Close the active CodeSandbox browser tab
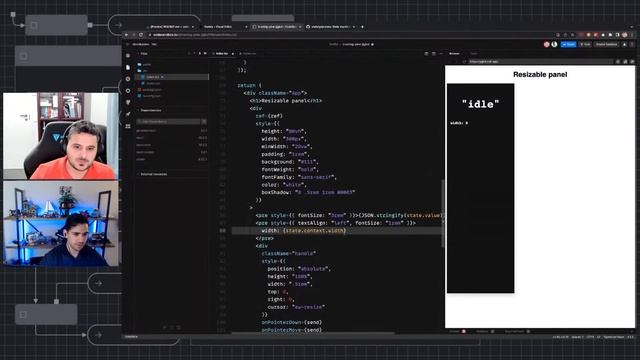Viewport: 640px width, 360px height. click(300, 27)
